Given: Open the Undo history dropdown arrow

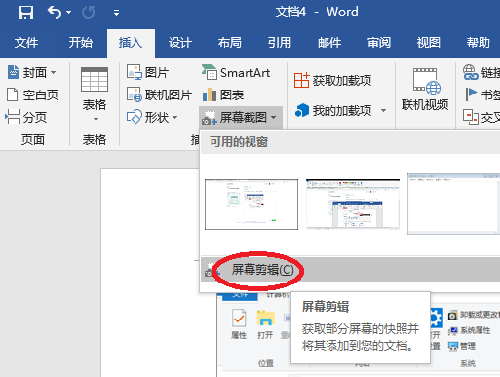Looking at the screenshot, I should [69, 13].
